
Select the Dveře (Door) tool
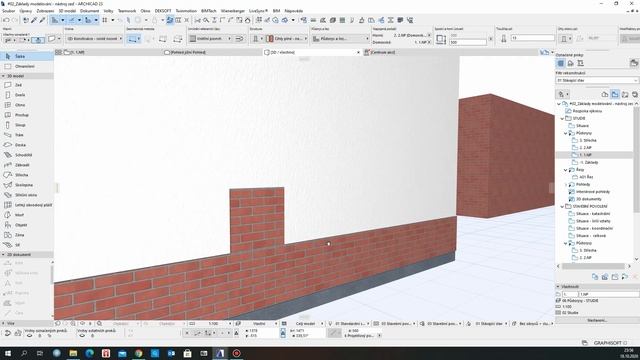pyautogui.click(x=27, y=95)
